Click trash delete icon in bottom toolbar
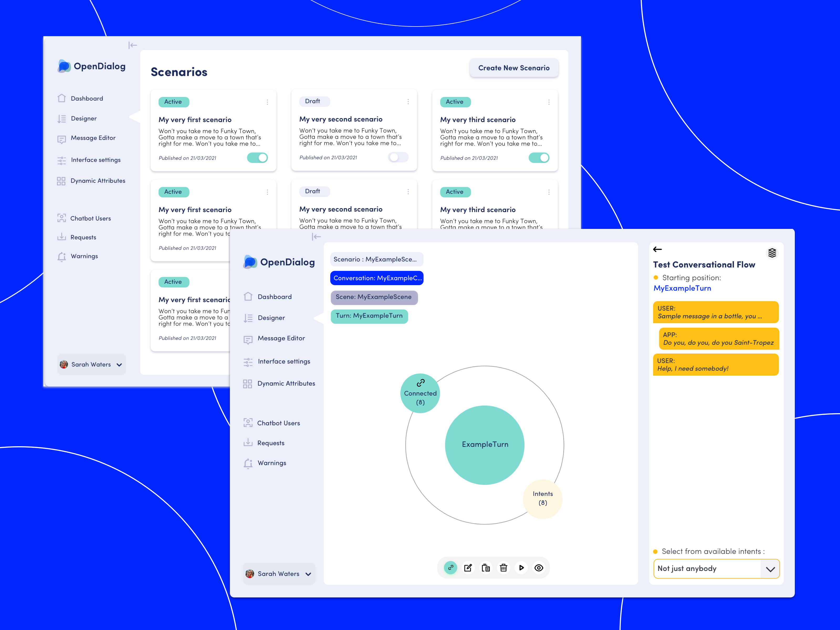The height and width of the screenshot is (630, 840). tap(503, 568)
